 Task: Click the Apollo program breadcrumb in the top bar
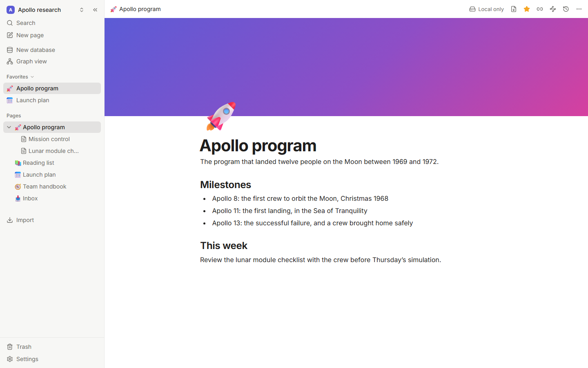(136, 9)
